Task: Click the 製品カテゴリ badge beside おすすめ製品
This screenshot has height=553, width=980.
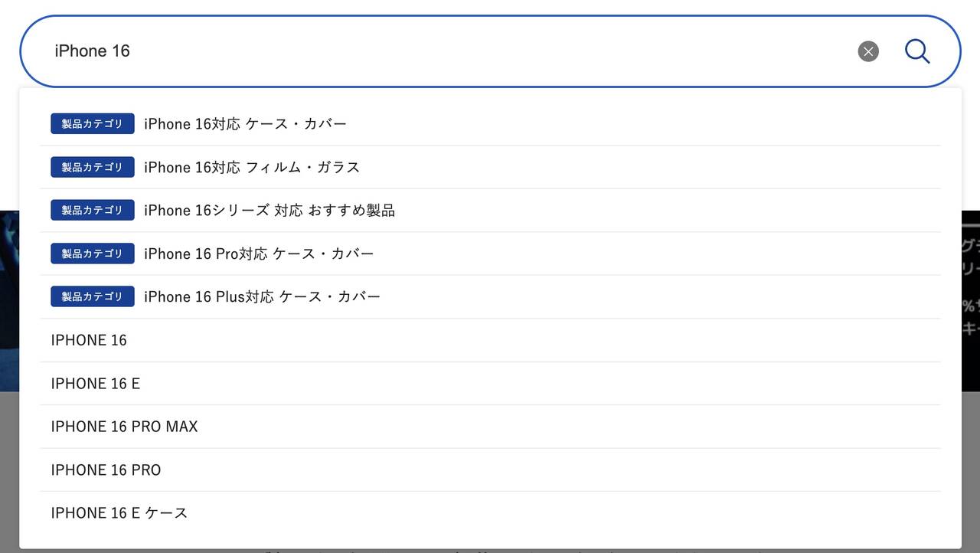Action: 93,211
